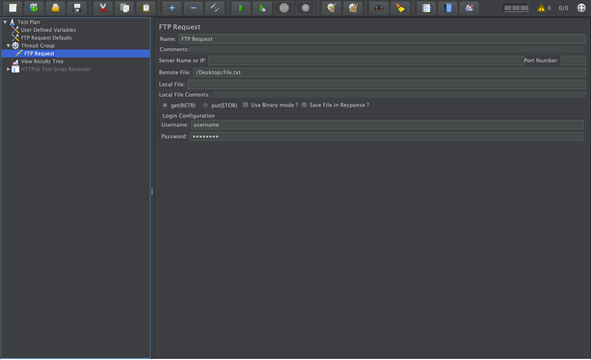Click the Username field
The height and width of the screenshot is (360, 591).
tap(387, 125)
